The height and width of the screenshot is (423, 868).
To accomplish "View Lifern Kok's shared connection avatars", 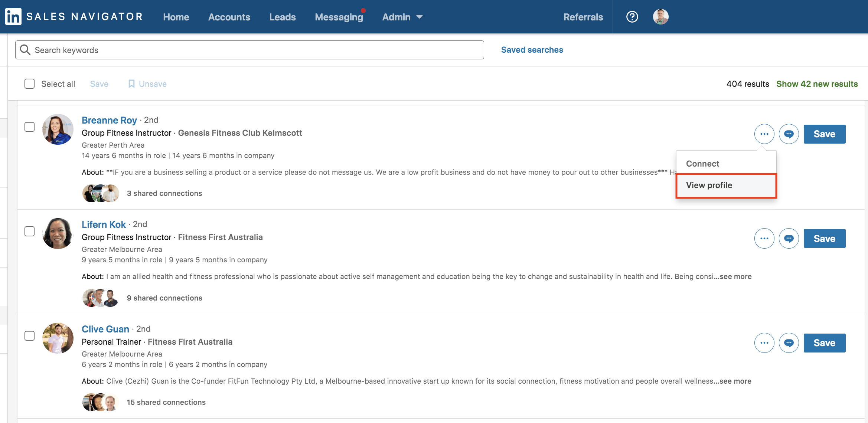I will pyautogui.click(x=101, y=298).
